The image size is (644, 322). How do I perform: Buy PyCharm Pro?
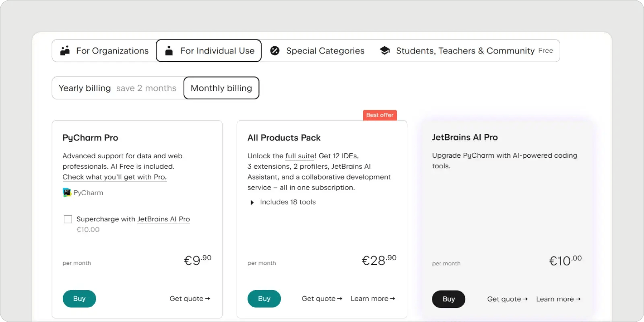79,299
